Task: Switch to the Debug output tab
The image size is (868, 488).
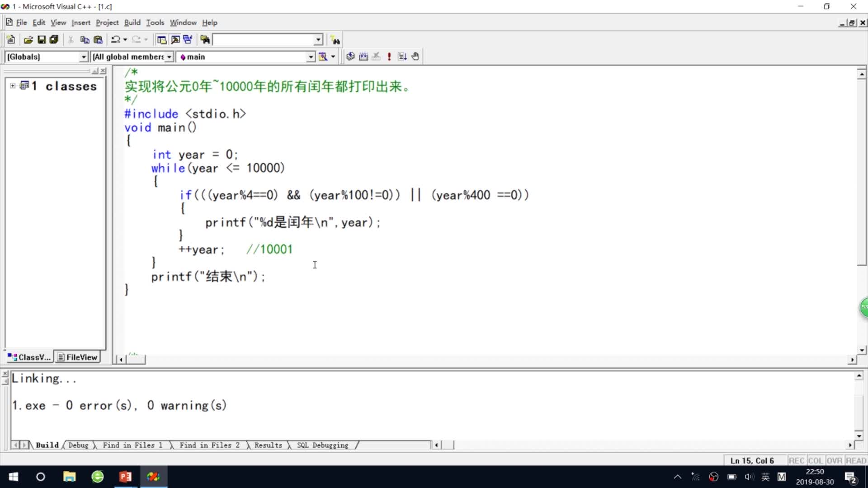Action: click(78, 445)
